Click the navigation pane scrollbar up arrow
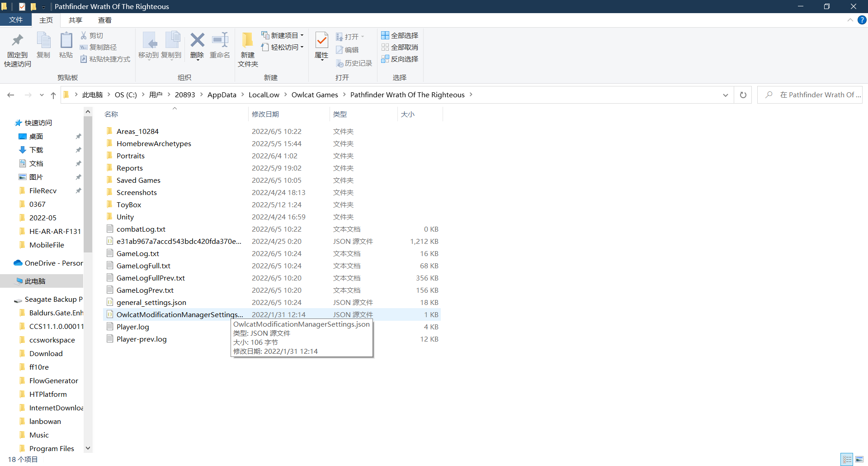 pyautogui.click(x=88, y=111)
